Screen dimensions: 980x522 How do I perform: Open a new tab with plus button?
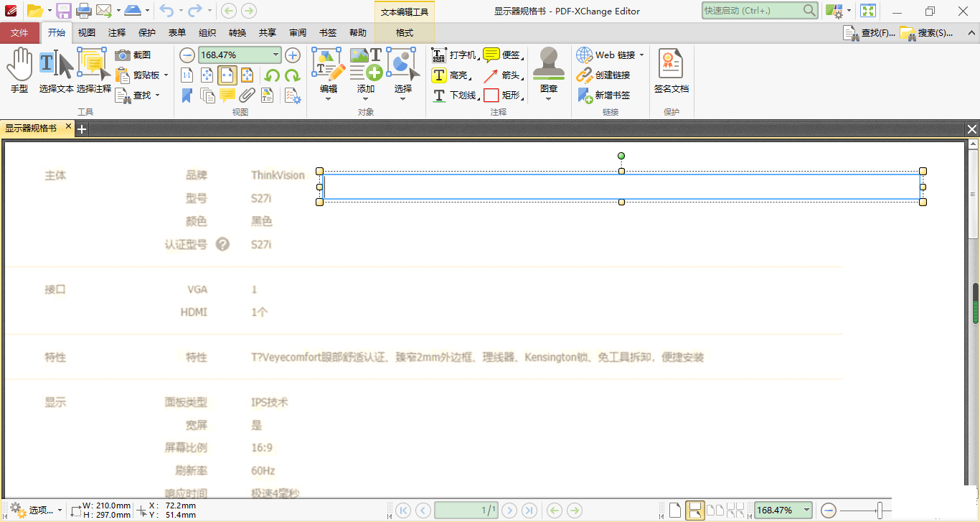(x=82, y=129)
